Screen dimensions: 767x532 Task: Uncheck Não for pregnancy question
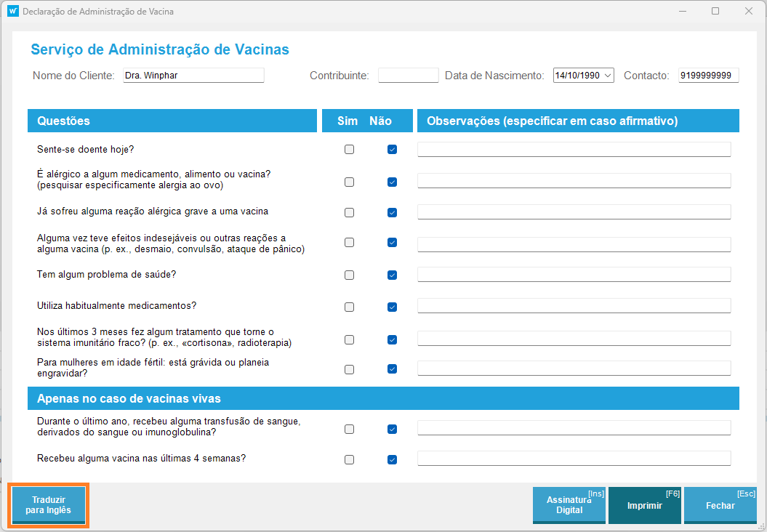[392, 369]
